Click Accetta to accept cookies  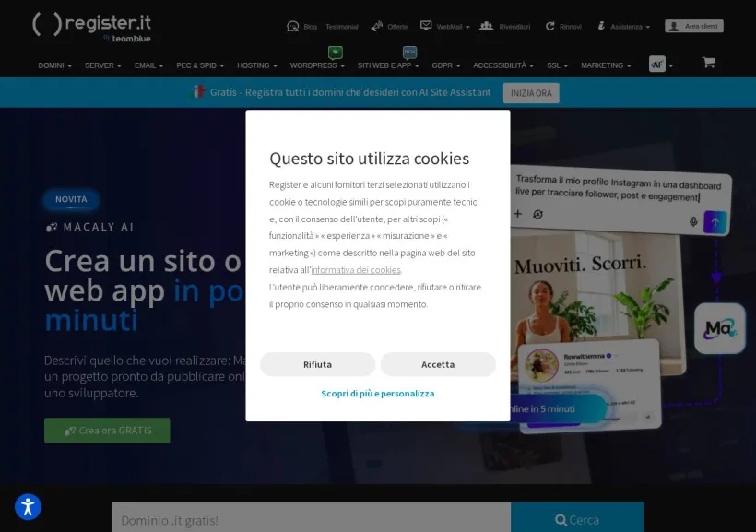(x=438, y=364)
